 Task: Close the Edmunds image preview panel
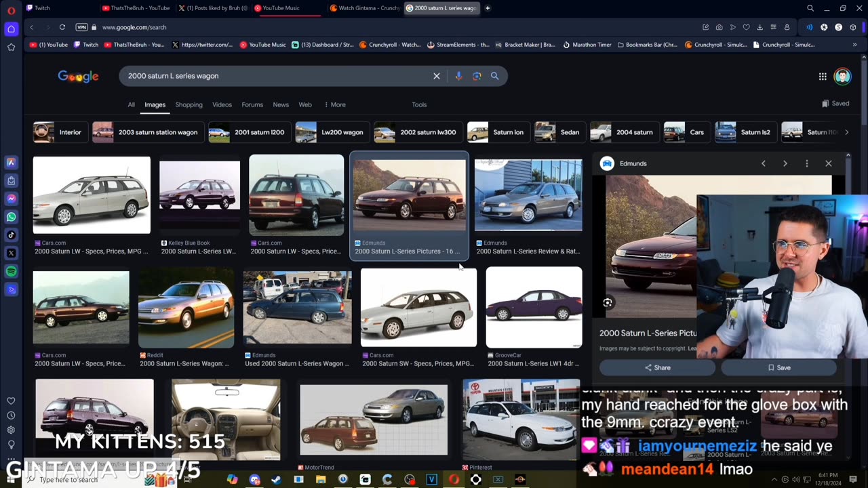pyautogui.click(x=828, y=163)
